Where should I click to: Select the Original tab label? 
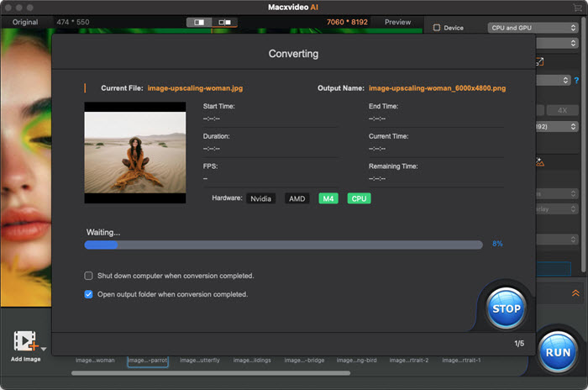click(x=25, y=22)
